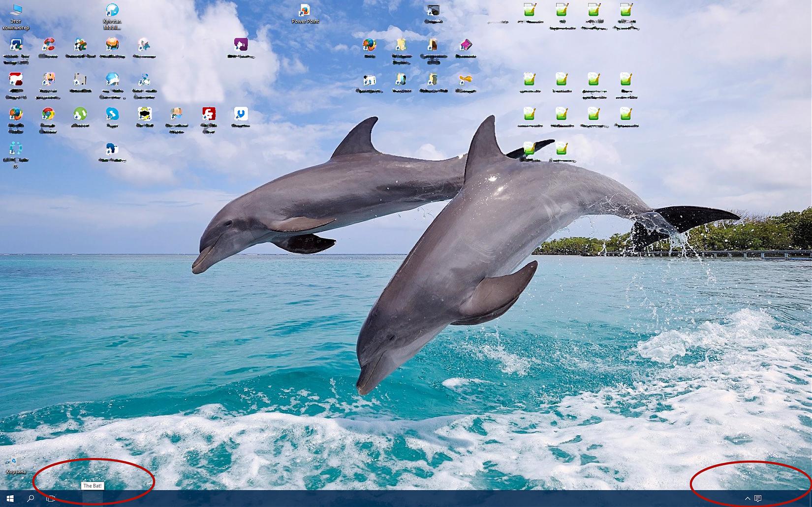Open the Windows Start menu
Viewport: 812px width, 507px height.
tap(10, 499)
